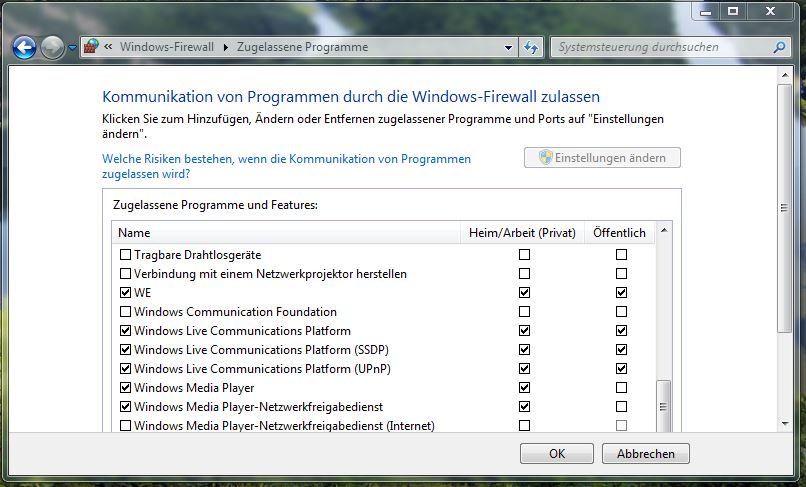Open the recent pages dropdown arrow
806x487 pixels.
[72, 48]
